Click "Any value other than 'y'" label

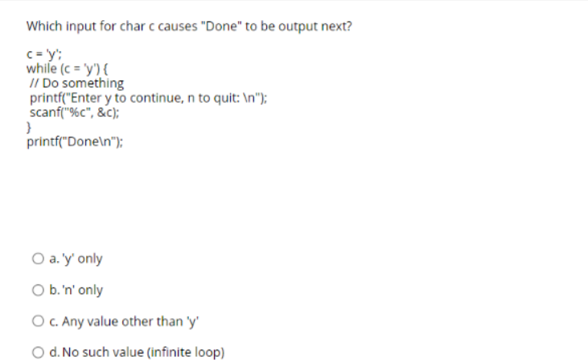click(130, 321)
